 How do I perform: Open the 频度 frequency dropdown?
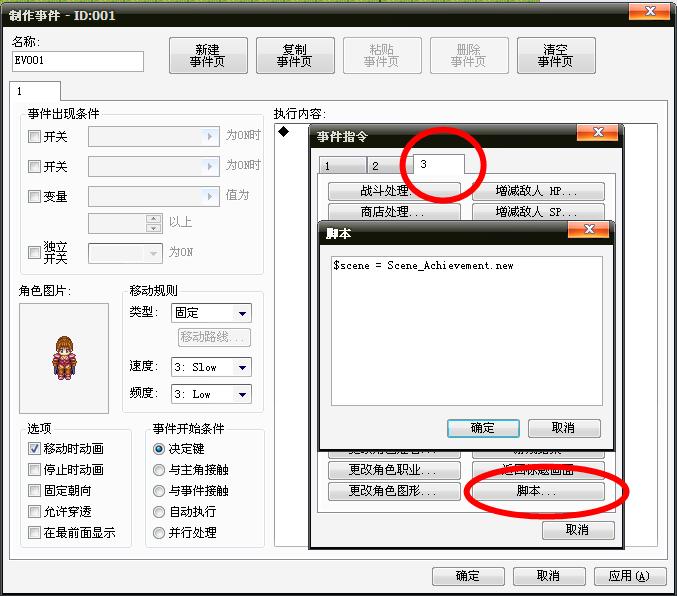pyautogui.click(x=242, y=394)
